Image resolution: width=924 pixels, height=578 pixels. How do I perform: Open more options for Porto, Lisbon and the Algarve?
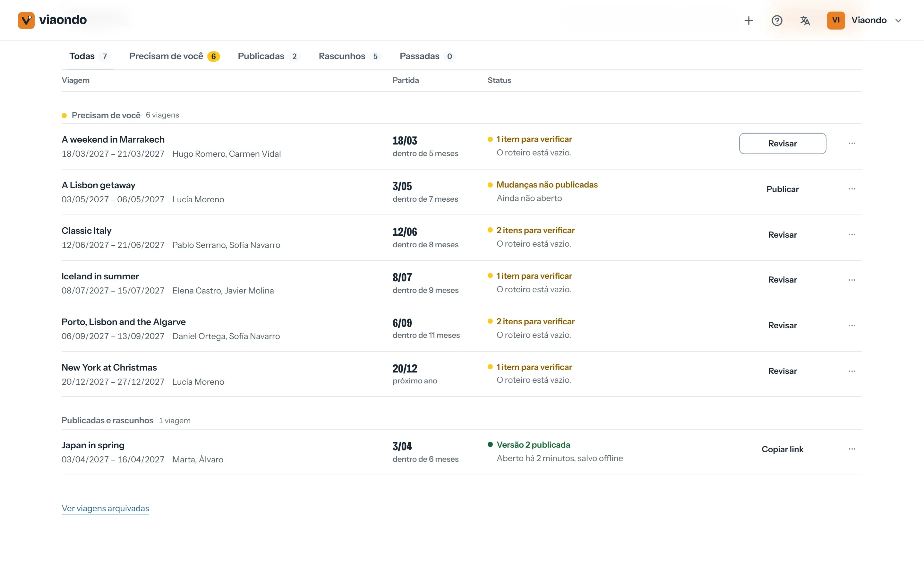[x=852, y=325]
